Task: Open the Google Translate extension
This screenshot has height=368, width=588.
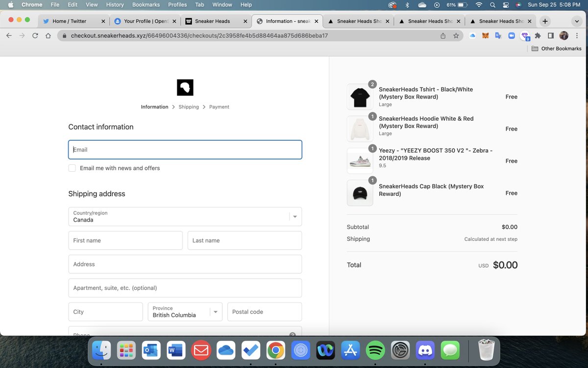Action: [x=498, y=36]
